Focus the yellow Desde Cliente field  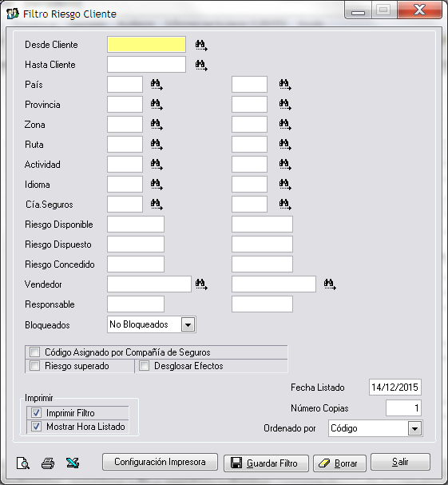146,45
